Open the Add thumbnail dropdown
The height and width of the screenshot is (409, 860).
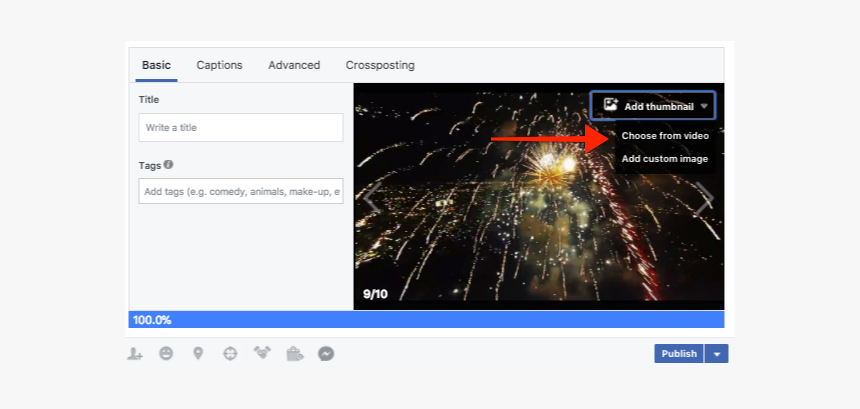pyautogui.click(x=653, y=106)
